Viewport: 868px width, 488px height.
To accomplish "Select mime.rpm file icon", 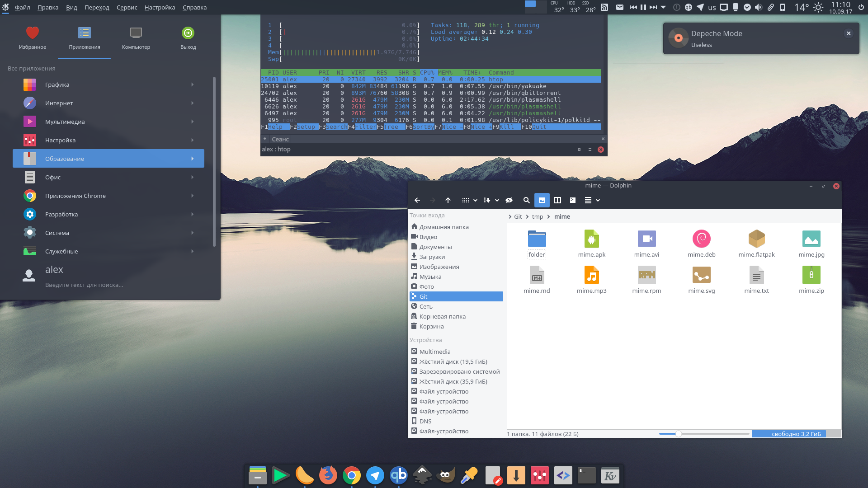I will 647,275.
